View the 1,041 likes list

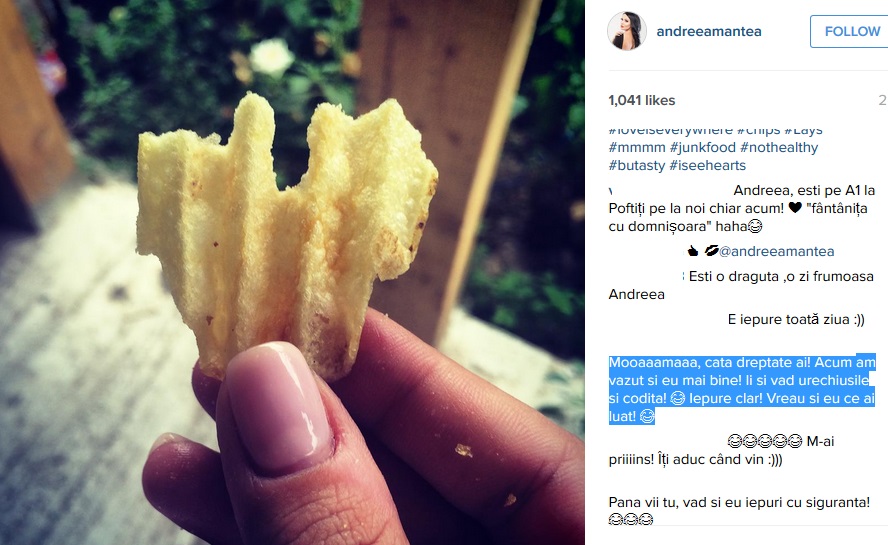pos(642,100)
